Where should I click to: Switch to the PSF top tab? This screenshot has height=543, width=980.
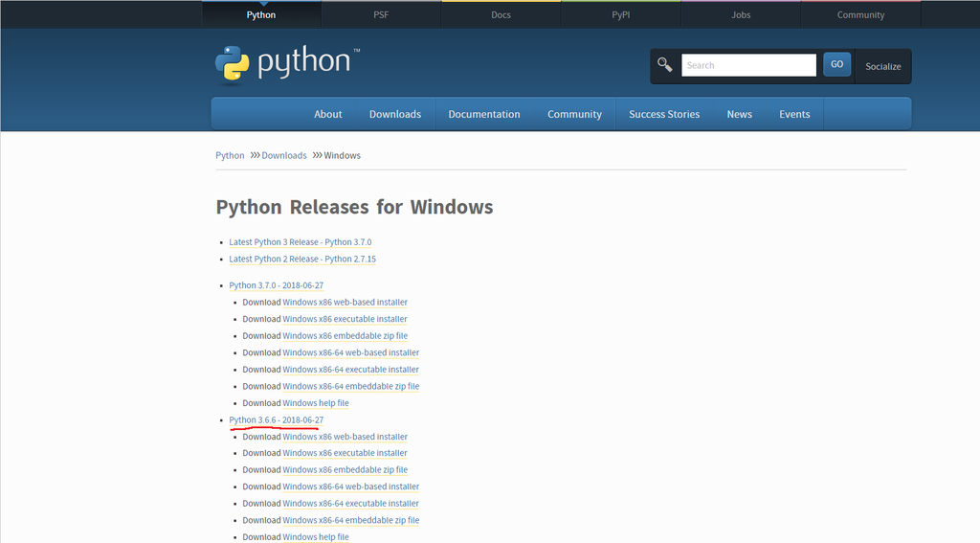point(381,14)
